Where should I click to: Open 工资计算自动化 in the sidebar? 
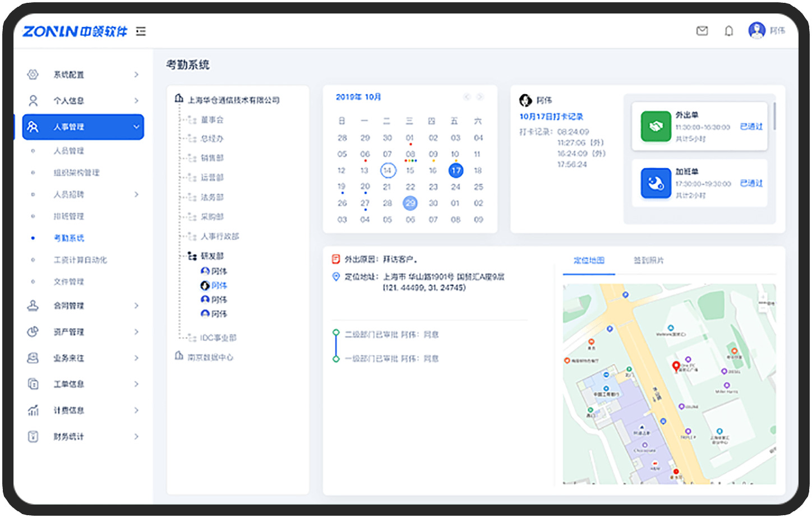[80, 260]
